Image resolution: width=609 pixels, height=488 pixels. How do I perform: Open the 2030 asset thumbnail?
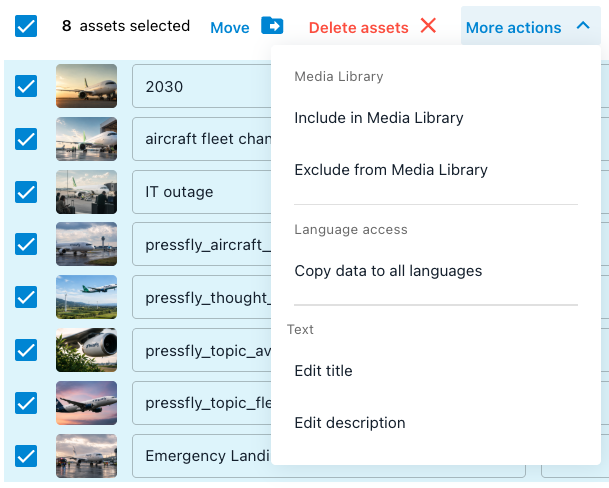click(86, 86)
